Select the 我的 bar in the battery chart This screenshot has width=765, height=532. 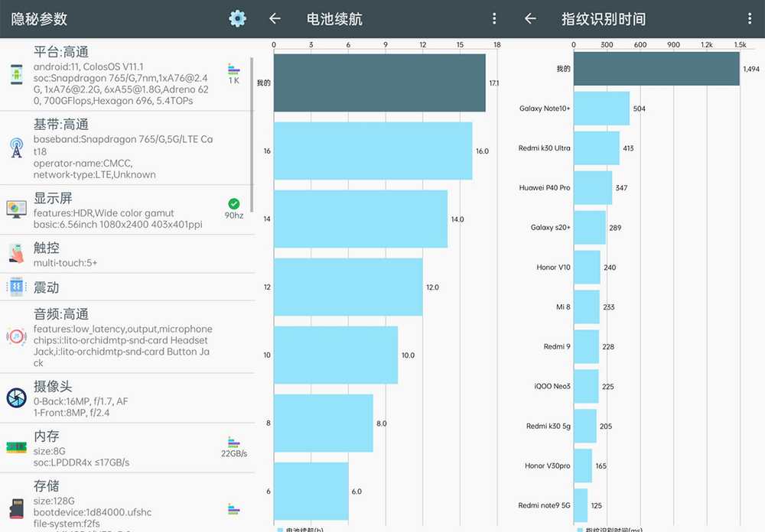379,83
